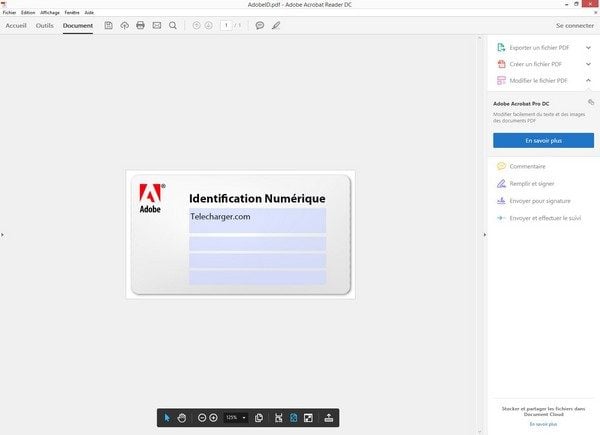Go to next page arrow icon
Screen dimensions: 600x435
tap(209, 25)
